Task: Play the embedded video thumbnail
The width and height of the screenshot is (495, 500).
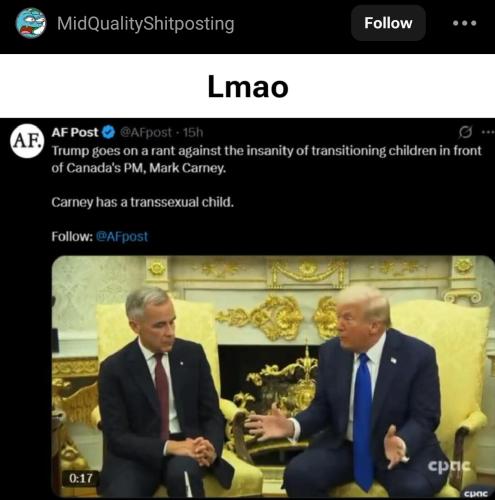Action: click(x=273, y=376)
